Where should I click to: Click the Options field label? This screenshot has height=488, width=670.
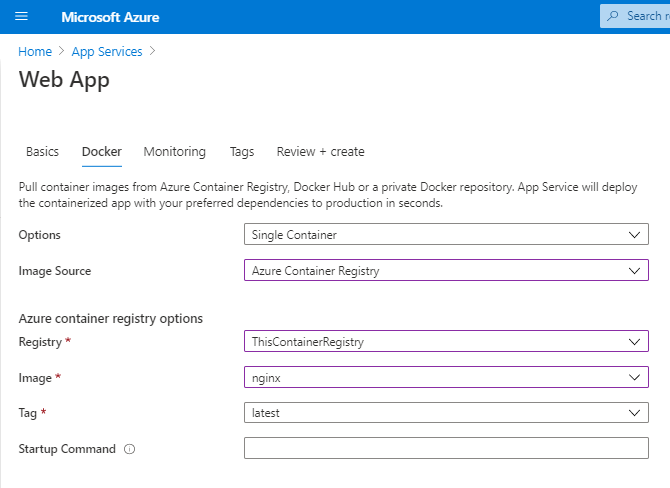[40, 235]
